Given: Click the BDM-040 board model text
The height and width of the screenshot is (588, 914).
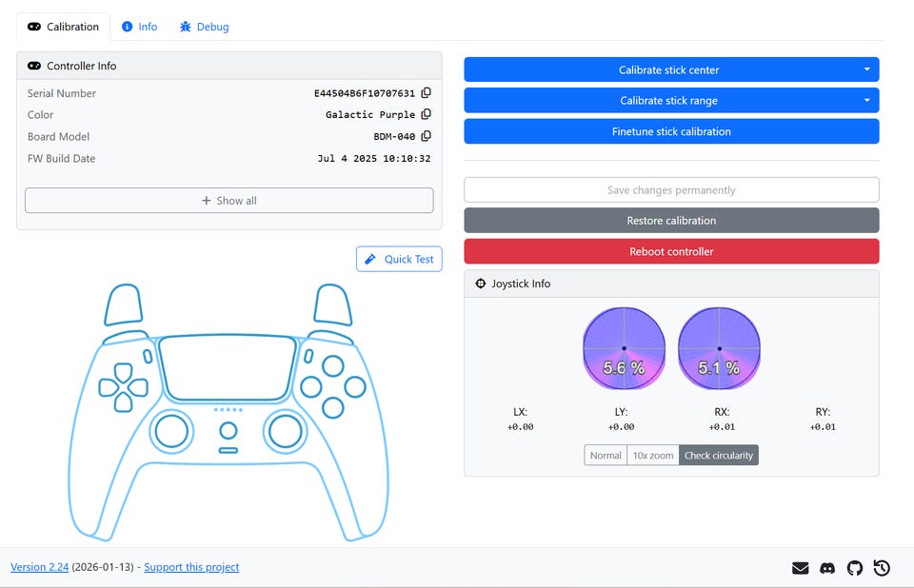Looking at the screenshot, I should (x=394, y=136).
